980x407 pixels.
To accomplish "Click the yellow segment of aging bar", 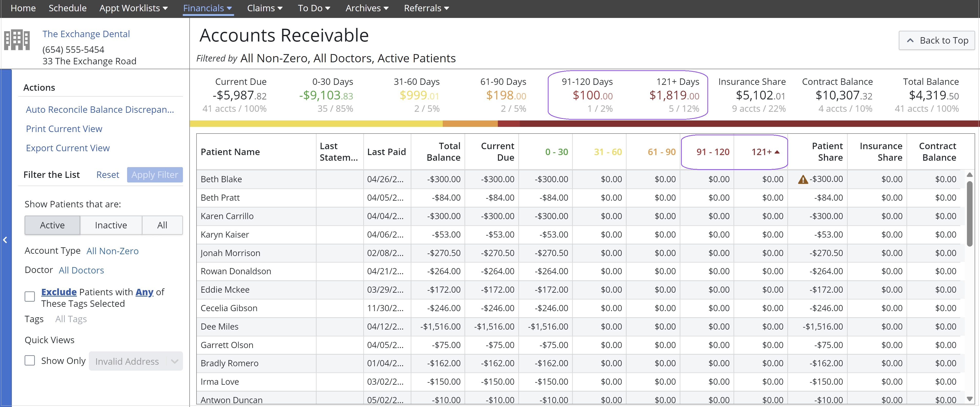I will point(316,124).
